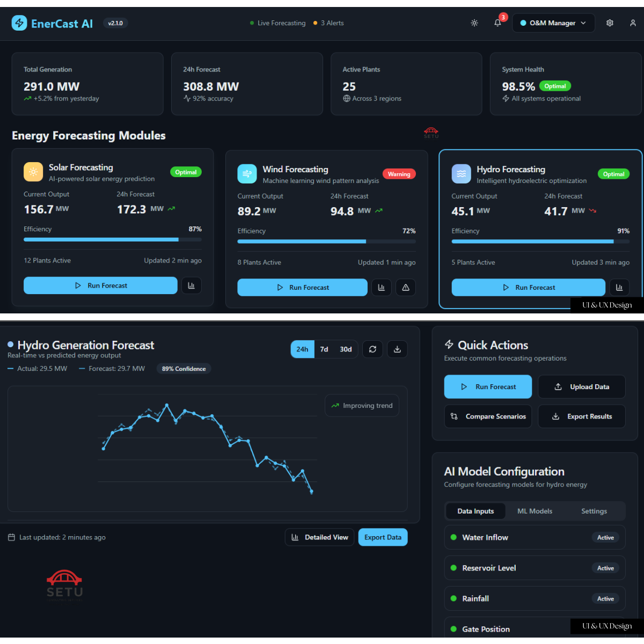Expand the Water Inflow data input row

[x=535, y=537]
